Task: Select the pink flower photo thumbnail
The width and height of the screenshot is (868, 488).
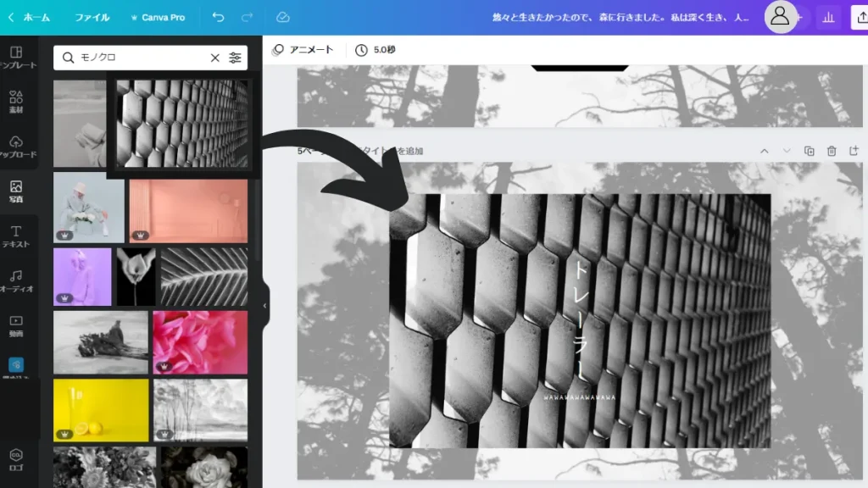Action: point(200,342)
